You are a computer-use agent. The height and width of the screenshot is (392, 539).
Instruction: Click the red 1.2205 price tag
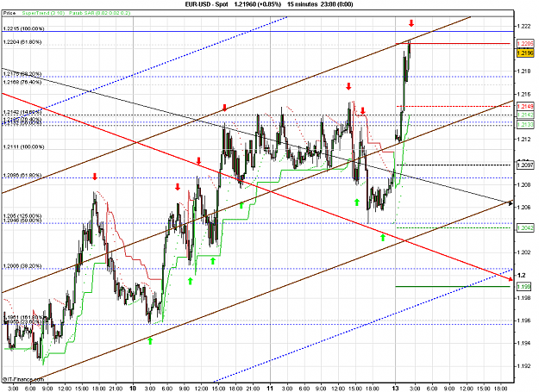525,44
